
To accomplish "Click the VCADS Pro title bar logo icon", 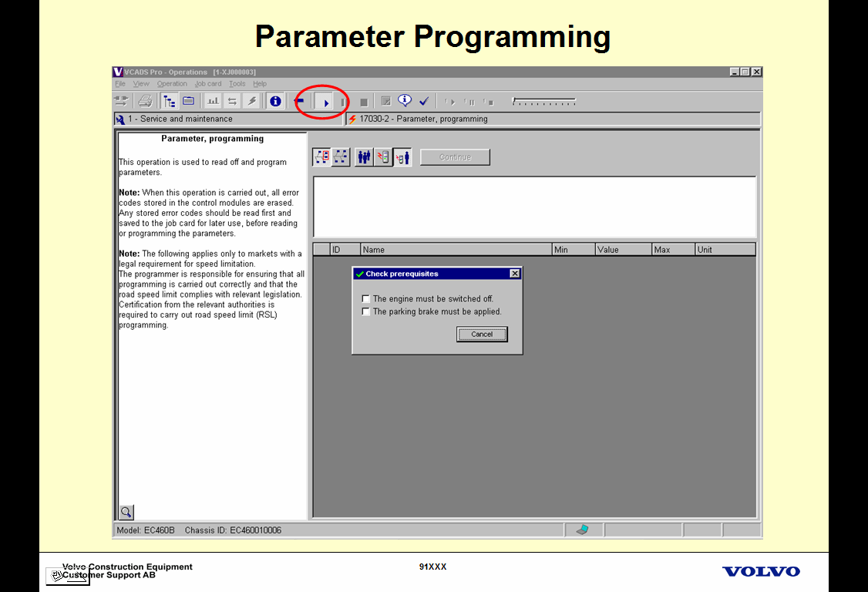I will pos(118,72).
